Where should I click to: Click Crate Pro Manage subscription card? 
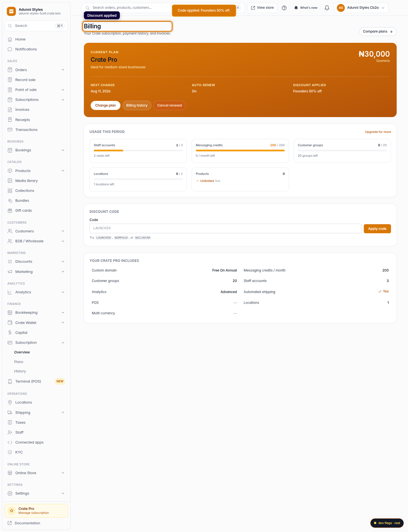point(36,511)
